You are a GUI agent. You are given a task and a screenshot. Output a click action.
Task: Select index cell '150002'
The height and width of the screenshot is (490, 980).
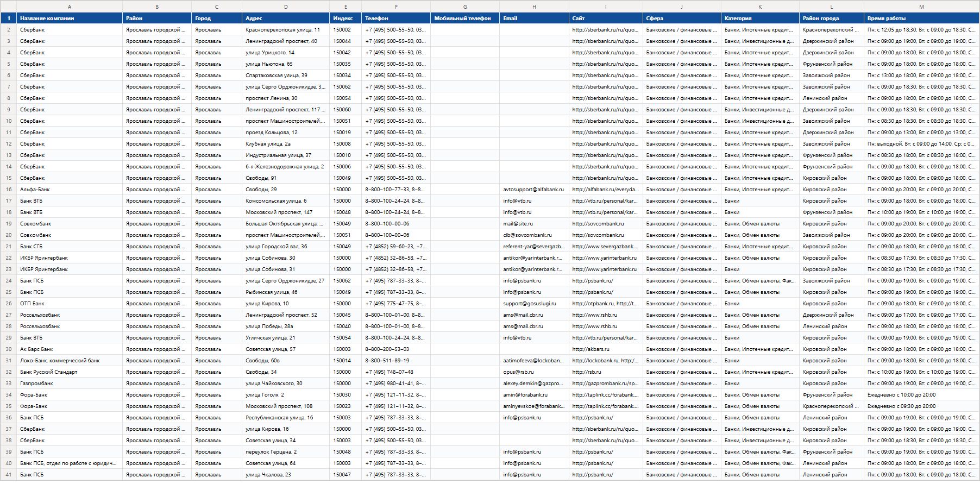[345, 30]
